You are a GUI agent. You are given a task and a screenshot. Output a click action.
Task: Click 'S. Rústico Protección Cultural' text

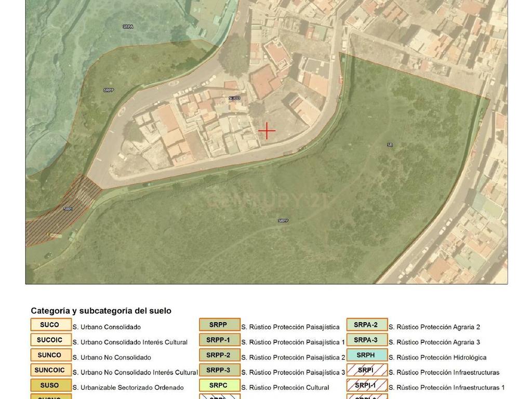point(285,388)
